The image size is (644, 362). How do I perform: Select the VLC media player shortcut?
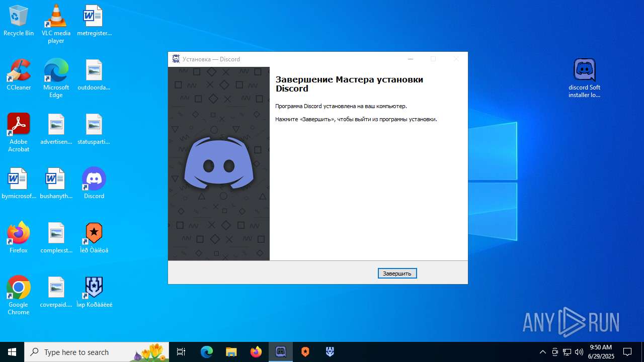pos(56,24)
